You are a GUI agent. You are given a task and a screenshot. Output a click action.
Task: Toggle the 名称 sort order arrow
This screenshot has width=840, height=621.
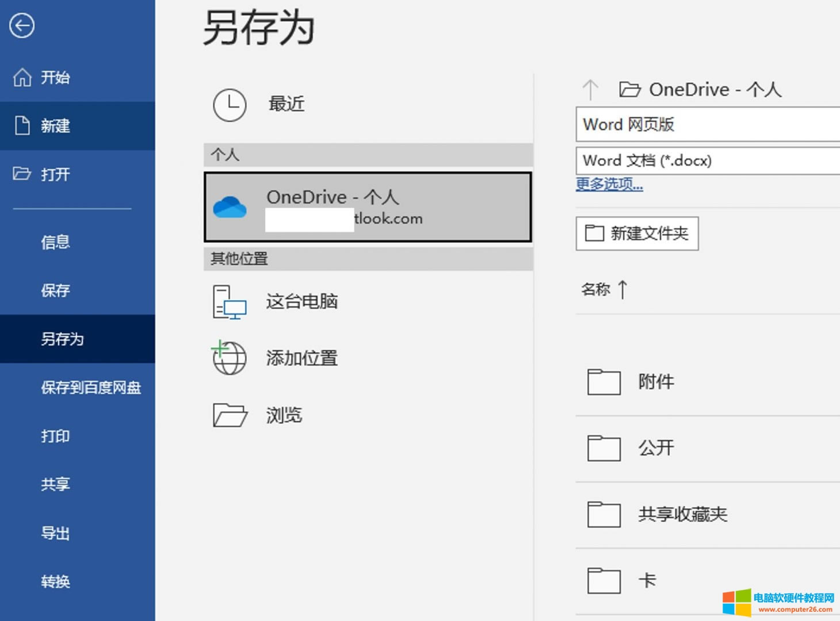[x=623, y=290]
